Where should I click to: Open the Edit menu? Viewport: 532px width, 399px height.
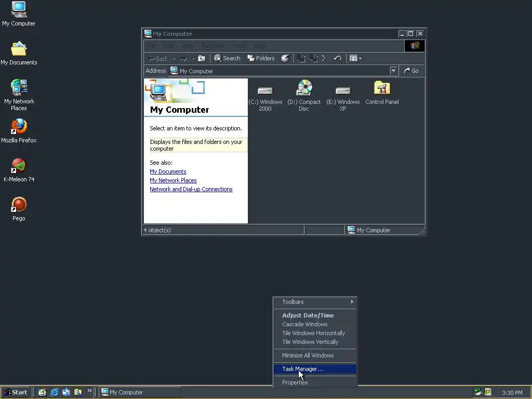pyautogui.click(x=168, y=46)
